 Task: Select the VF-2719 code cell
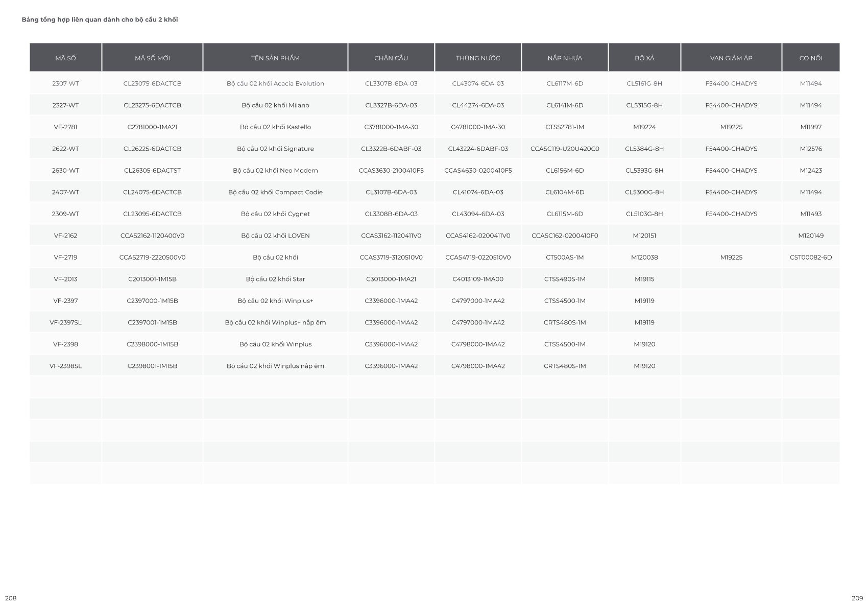tap(65, 257)
